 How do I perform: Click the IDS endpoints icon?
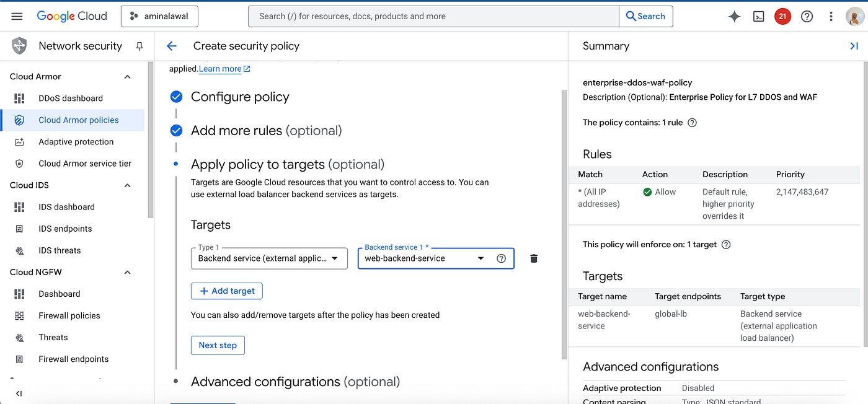pos(19,229)
